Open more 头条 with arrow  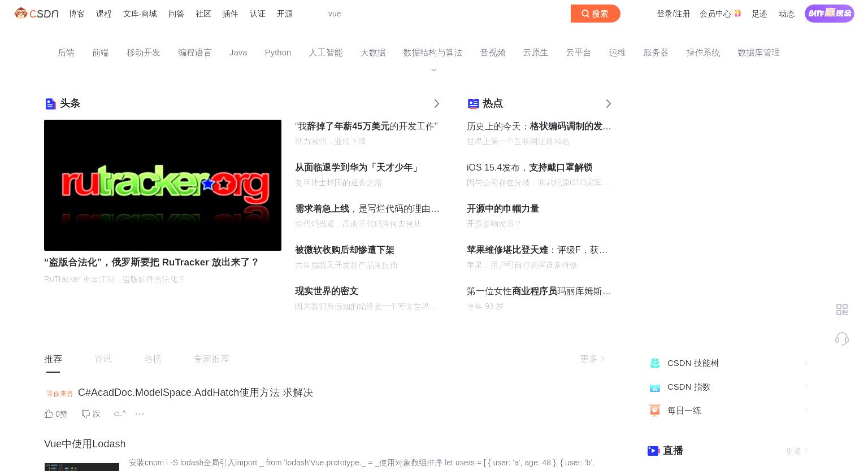point(436,103)
